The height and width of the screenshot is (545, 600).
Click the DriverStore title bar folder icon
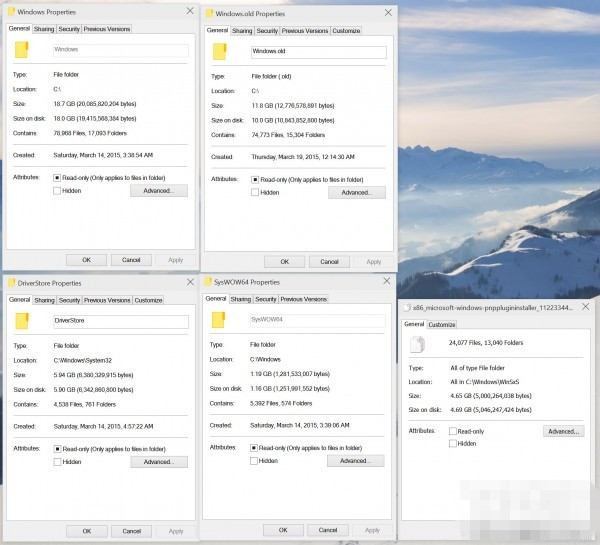tap(11, 282)
